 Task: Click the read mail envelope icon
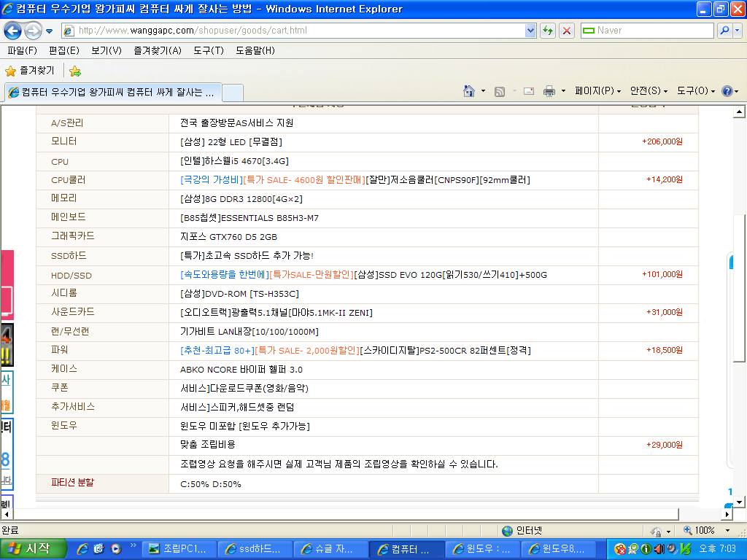pos(529,91)
